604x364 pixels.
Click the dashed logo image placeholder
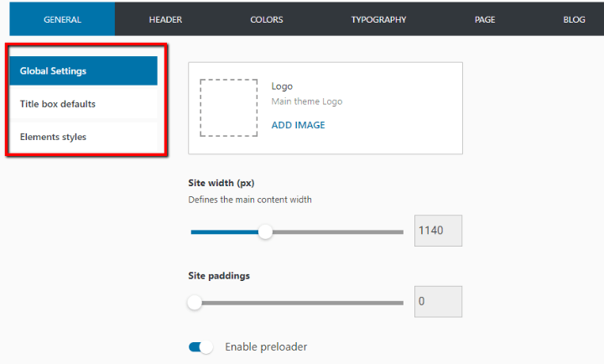click(x=229, y=108)
